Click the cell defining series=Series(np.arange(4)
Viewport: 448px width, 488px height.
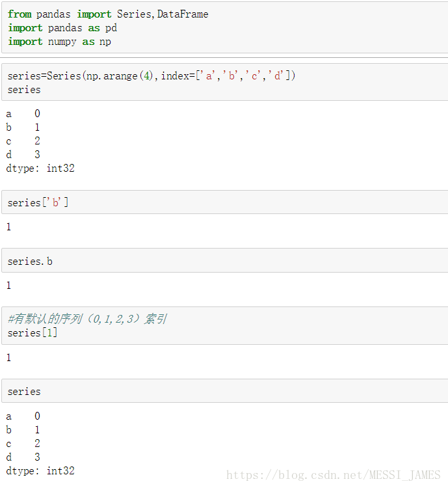[224, 82]
